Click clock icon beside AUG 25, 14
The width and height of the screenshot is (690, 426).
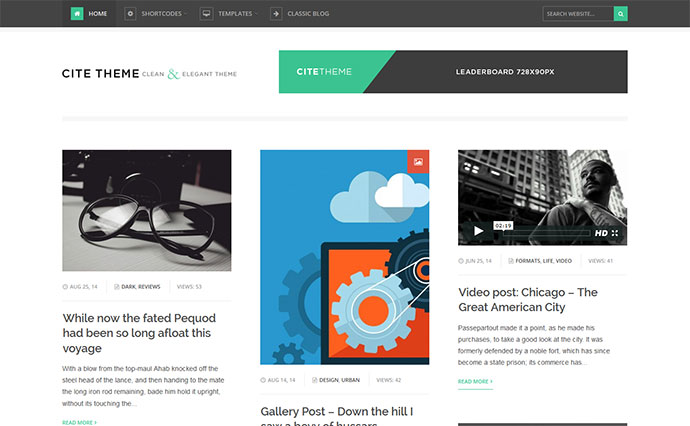point(65,286)
